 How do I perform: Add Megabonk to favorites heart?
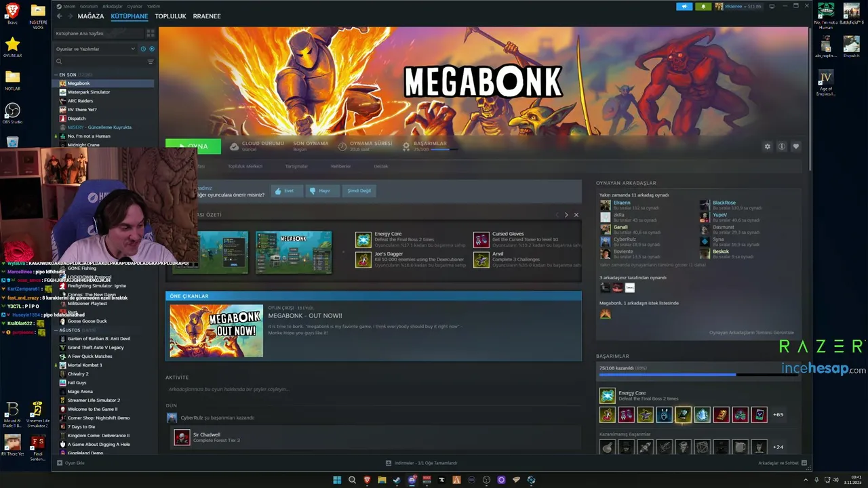coord(796,146)
